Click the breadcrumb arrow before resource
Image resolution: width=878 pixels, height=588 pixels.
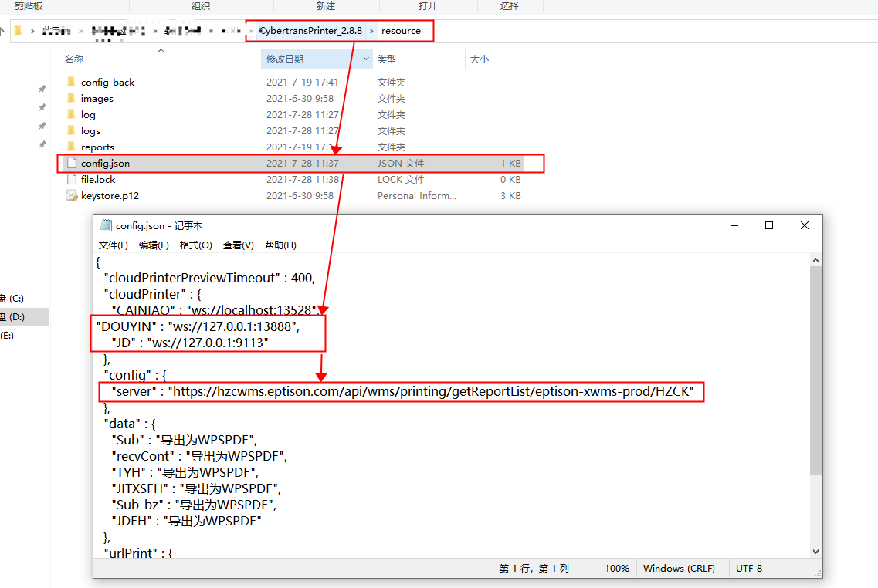coord(371,31)
